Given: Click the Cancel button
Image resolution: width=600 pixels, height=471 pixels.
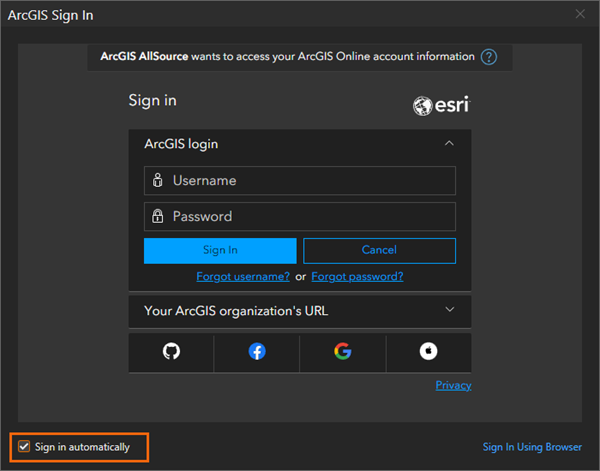Looking at the screenshot, I should (x=379, y=250).
